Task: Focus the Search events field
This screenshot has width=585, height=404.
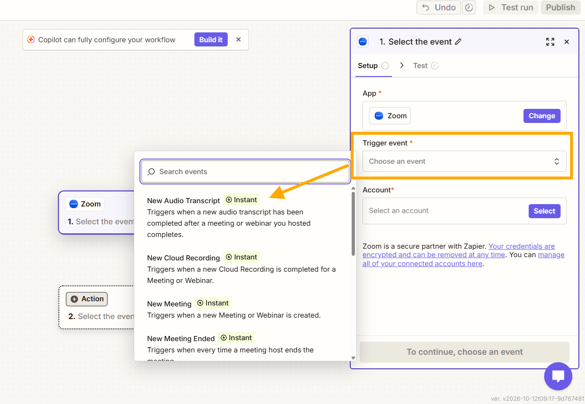Action: click(x=245, y=172)
